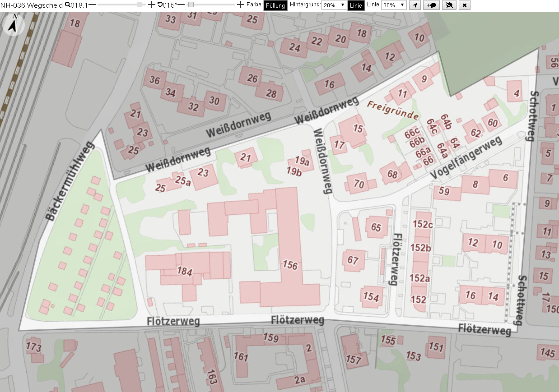The width and height of the screenshot is (559, 392).
Task: Click the rotation reset arrow icon
Action: (x=160, y=5)
